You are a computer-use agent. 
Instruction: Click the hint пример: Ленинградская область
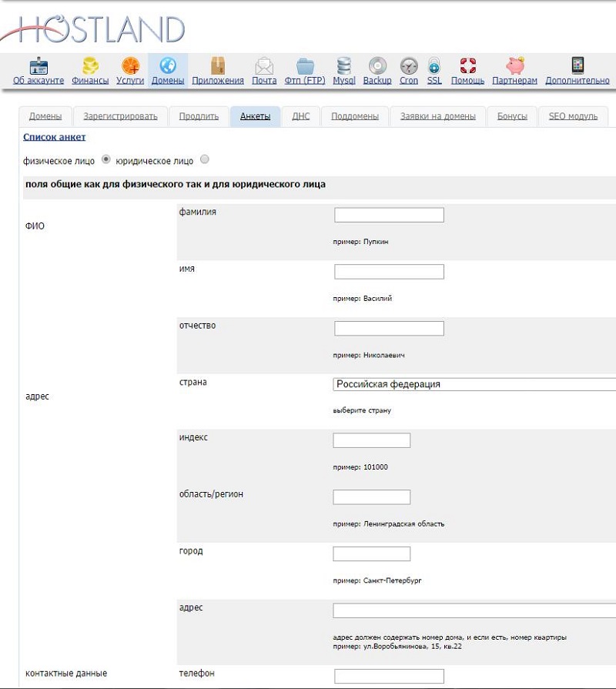(389, 523)
